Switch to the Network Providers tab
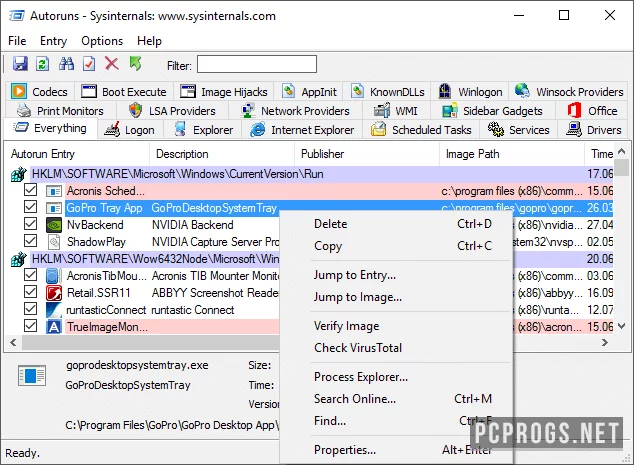 point(295,111)
